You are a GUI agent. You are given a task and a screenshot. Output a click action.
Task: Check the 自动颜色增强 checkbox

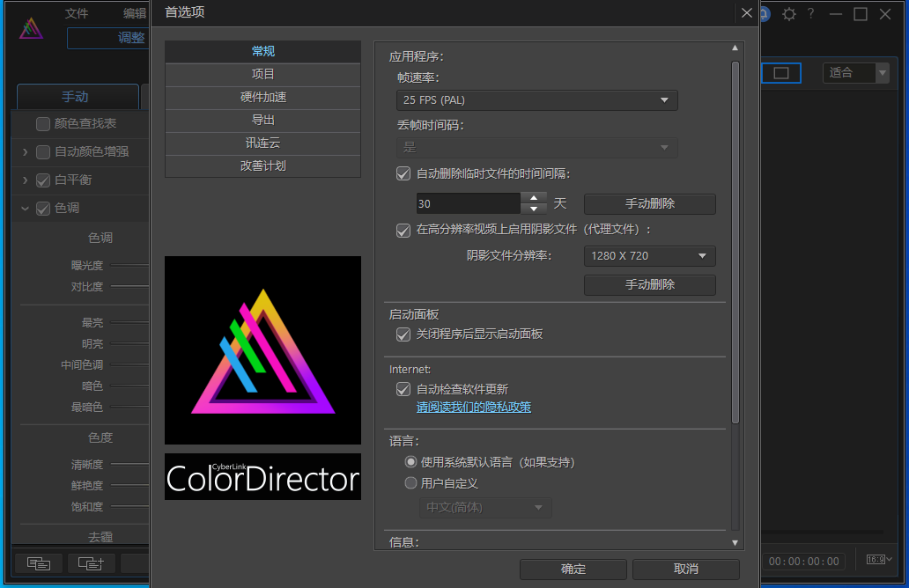pyautogui.click(x=43, y=152)
